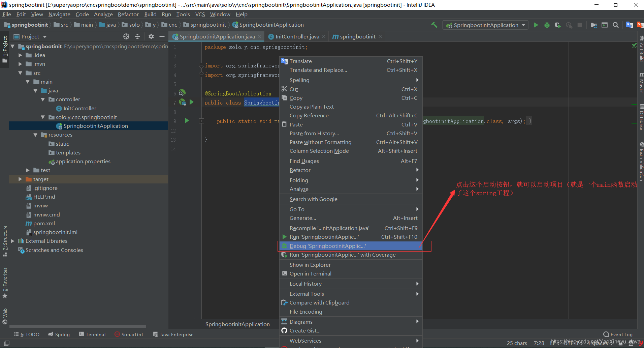Open the Event Log
Viewport: 644px width, 348px height.
point(618,335)
